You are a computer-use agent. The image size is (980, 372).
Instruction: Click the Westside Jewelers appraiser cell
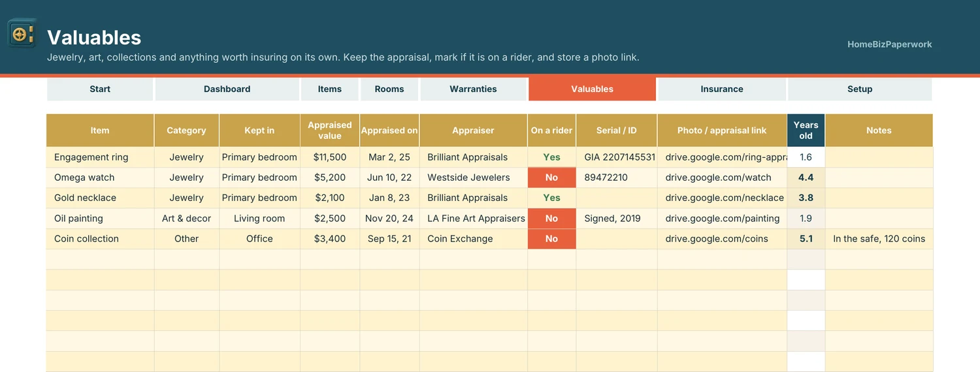(x=473, y=178)
